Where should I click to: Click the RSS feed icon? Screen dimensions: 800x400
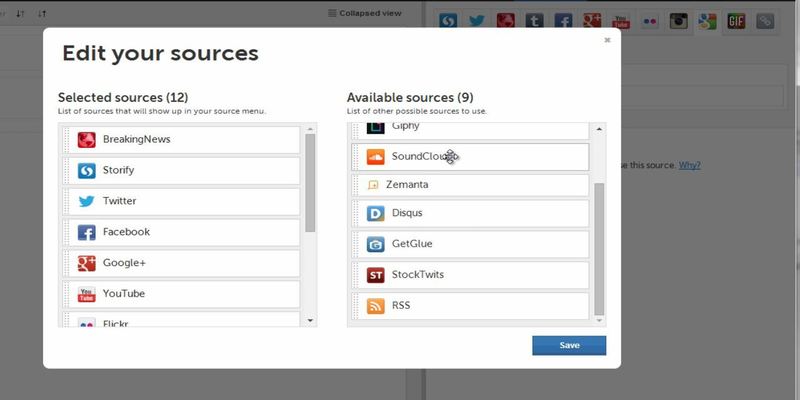(375, 306)
